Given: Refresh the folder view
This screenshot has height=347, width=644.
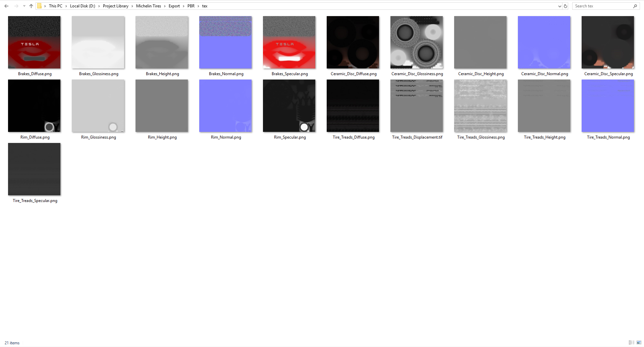Looking at the screenshot, I should [566, 6].
